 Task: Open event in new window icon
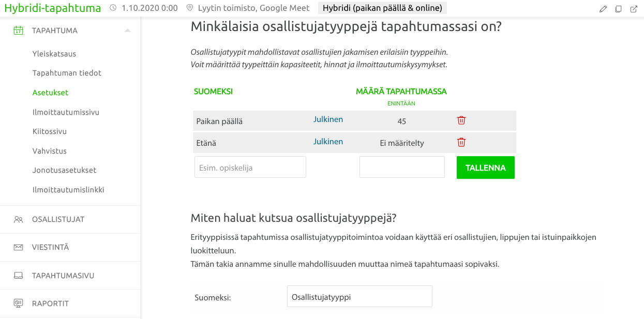(x=634, y=9)
